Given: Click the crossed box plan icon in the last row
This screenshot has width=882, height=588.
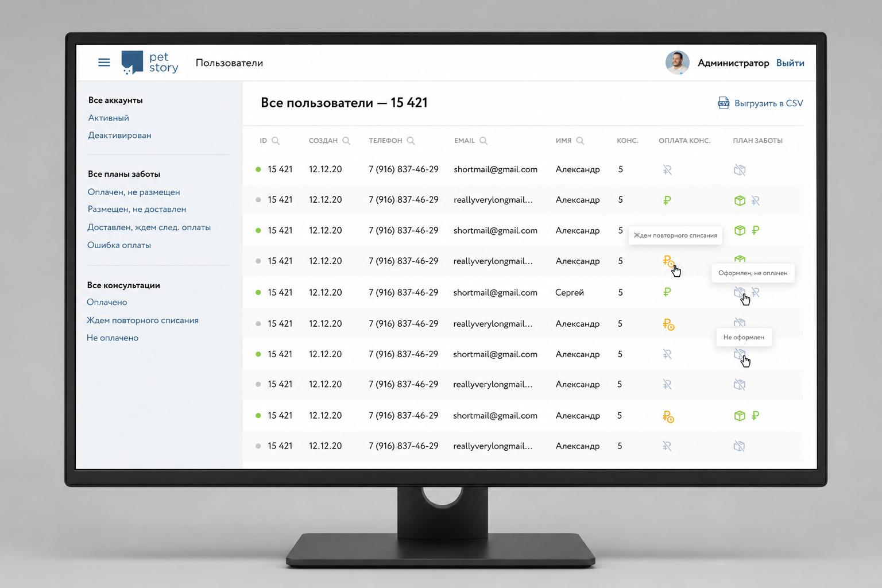Looking at the screenshot, I should click(x=740, y=446).
